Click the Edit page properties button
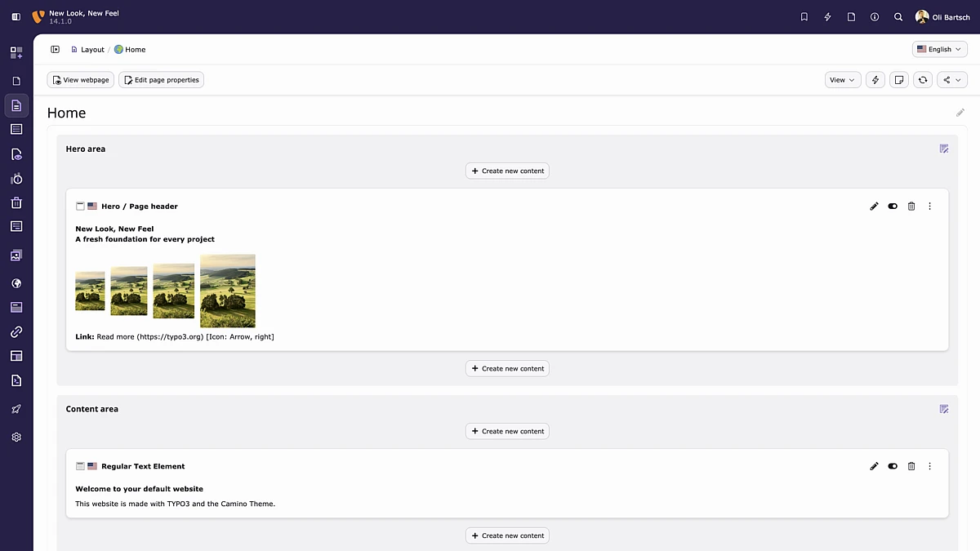Viewport: 980px width, 551px height. [161, 80]
